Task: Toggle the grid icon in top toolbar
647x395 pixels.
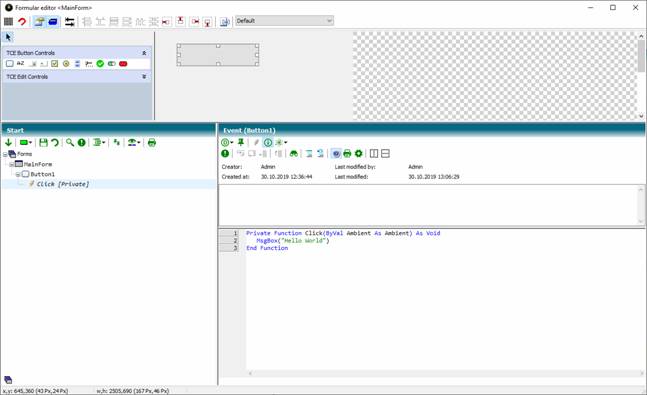Action: point(8,21)
